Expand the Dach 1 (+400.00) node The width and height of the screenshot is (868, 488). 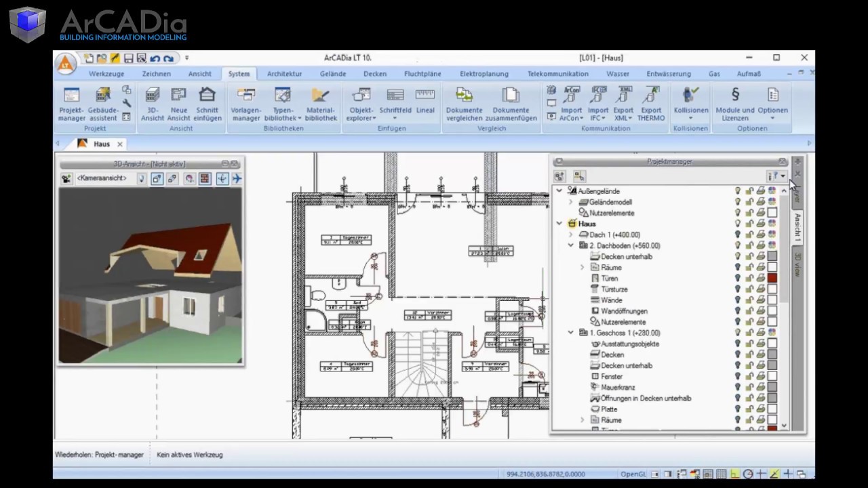570,235
